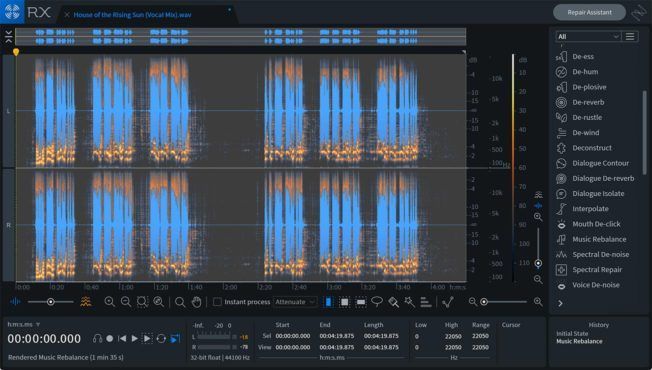Open the Interpolate module
The height and width of the screenshot is (370, 652).
click(590, 209)
